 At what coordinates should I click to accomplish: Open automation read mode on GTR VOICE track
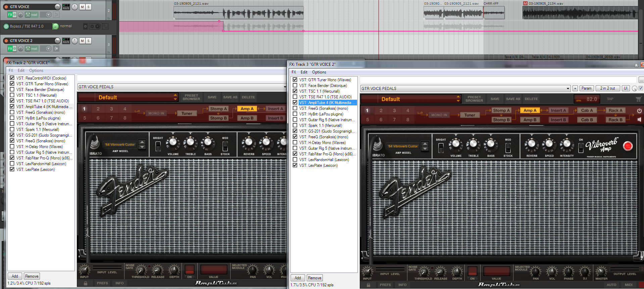point(31,15)
